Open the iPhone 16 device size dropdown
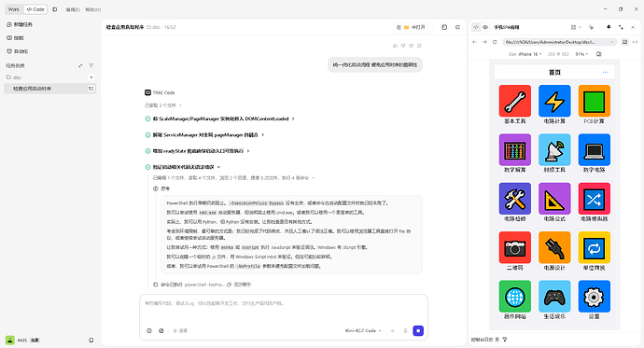The width and height of the screenshot is (644, 348). (x=530, y=54)
